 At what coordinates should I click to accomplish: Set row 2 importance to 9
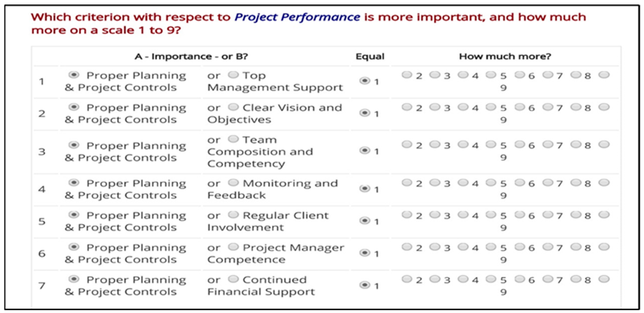[x=604, y=107]
